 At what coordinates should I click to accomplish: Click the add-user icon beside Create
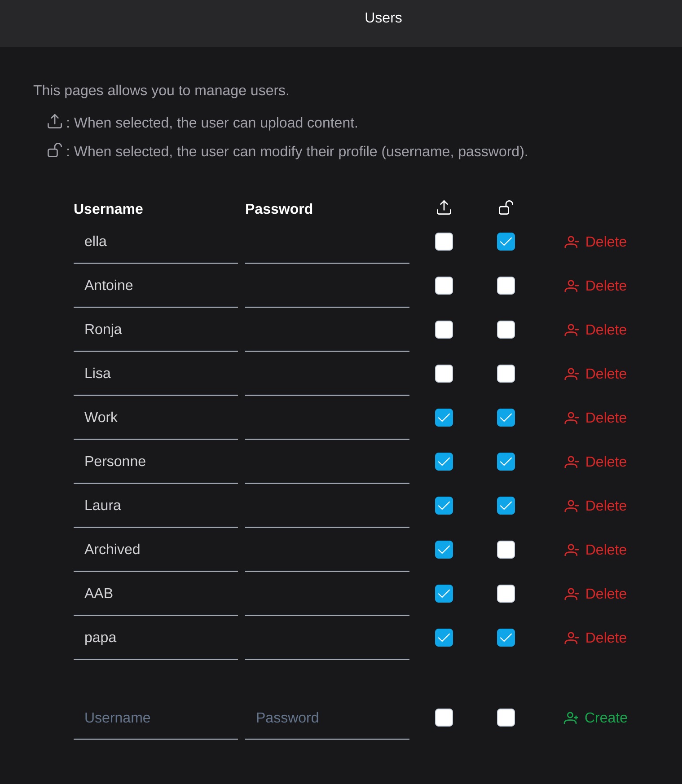(x=571, y=718)
